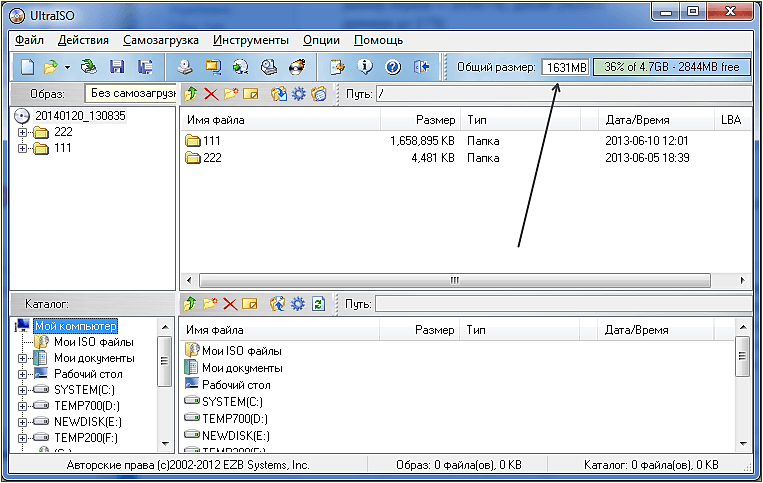This screenshot has height=483, width=763.
Task: Click New Folder icon in the image toolbar
Action: [231, 94]
